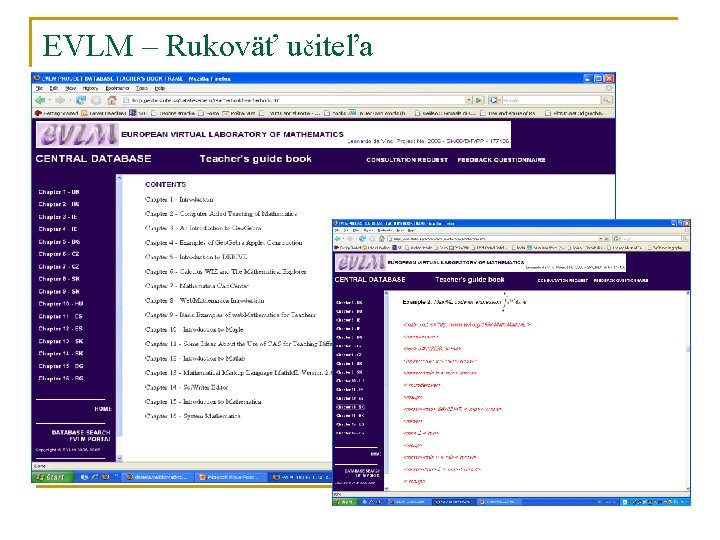This screenshot has height=540, width=720.
Task: Open the Tools menu in the large Firefox window
Action: 142,88
